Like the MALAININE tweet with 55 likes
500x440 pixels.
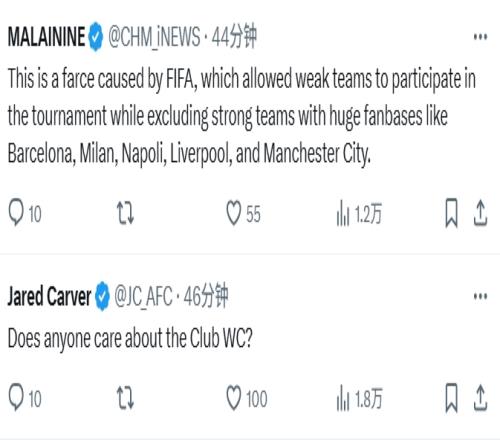click(243, 213)
